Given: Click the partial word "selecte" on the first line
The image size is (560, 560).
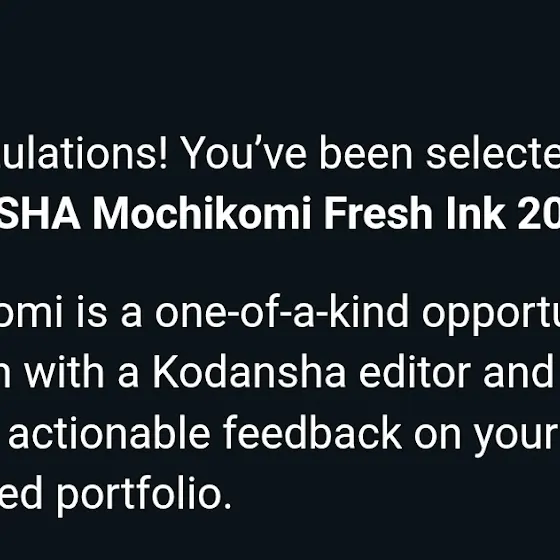Looking at the screenshot, I should (x=493, y=152).
